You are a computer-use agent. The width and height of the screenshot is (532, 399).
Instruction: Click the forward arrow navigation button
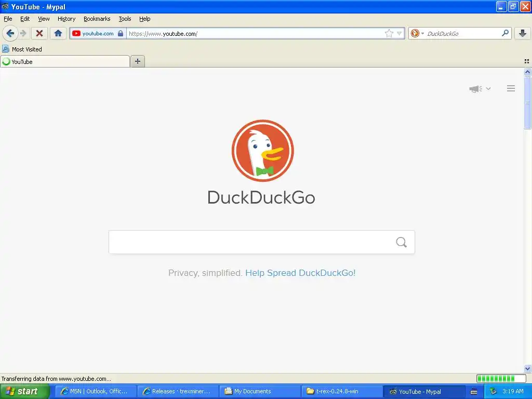coord(23,33)
